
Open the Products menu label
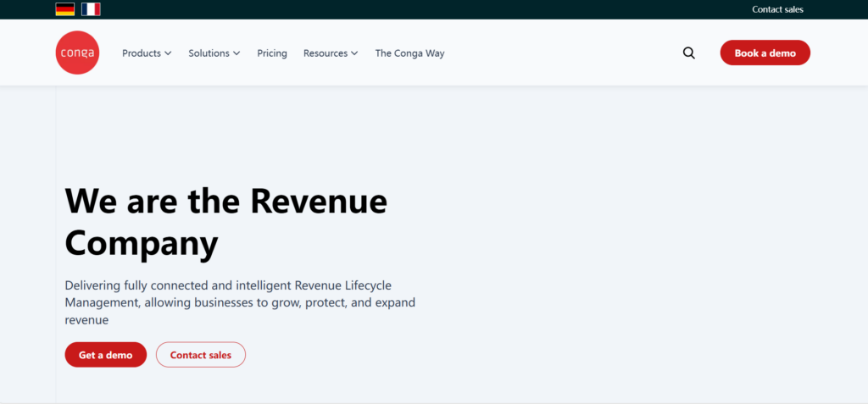[x=141, y=53]
